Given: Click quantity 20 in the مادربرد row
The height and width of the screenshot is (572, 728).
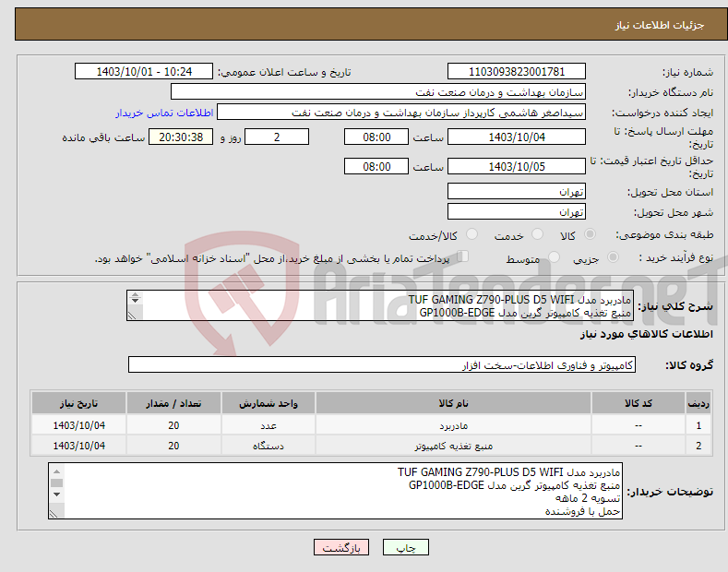Looking at the screenshot, I should click(x=173, y=425).
